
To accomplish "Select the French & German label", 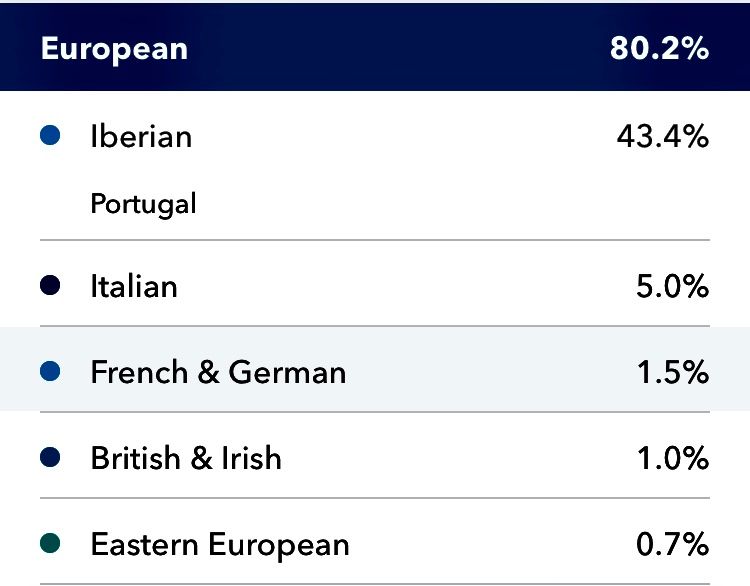I will 218,373.
